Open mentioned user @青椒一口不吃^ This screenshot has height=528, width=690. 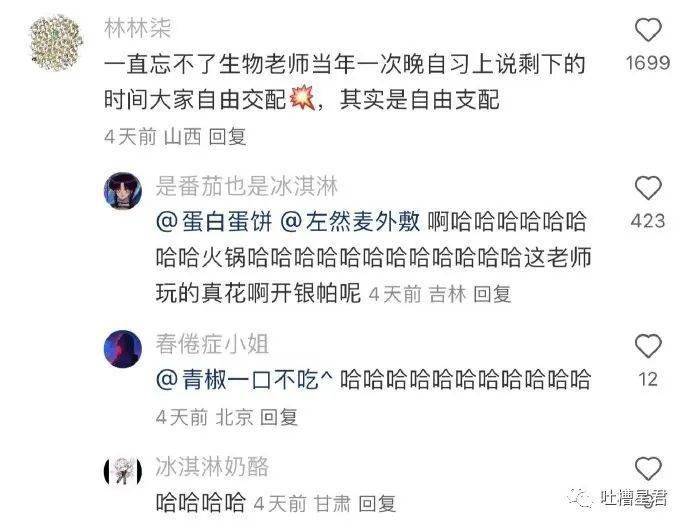pyautogui.click(x=245, y=379)
